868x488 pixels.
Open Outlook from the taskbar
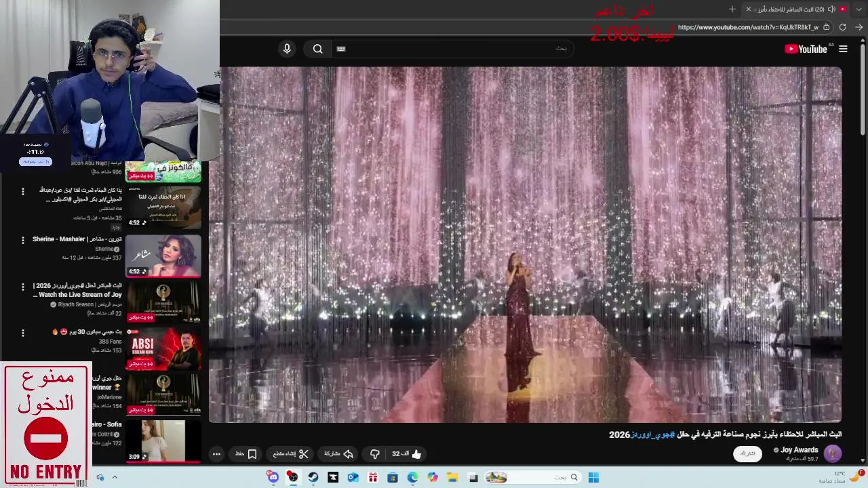[x=353, y=477]
